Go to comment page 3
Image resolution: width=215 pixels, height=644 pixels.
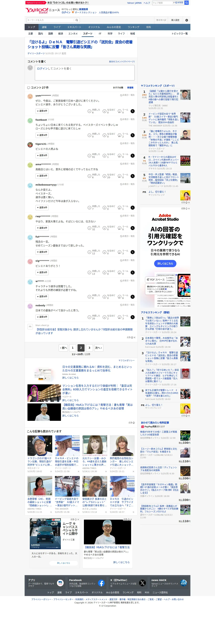[89, 348]
